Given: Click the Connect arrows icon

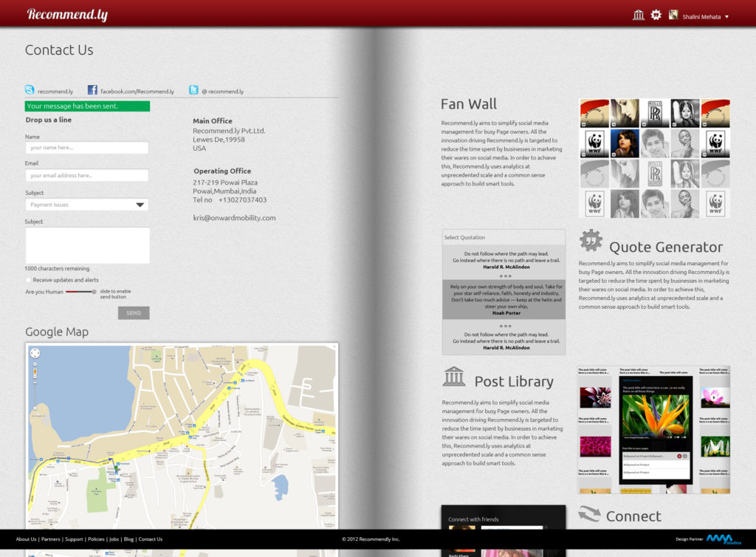Looking at the screenshot, I should pos(589,514).
